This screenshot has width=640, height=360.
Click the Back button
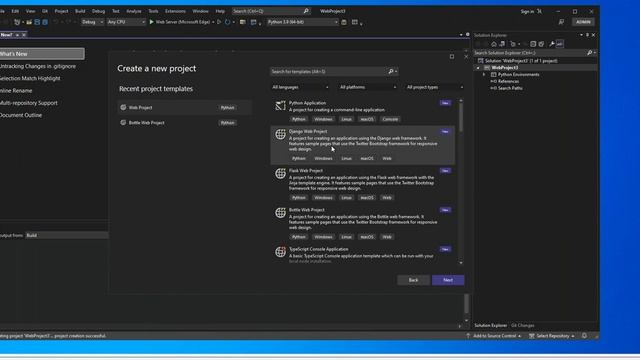[x=413, y=280]
